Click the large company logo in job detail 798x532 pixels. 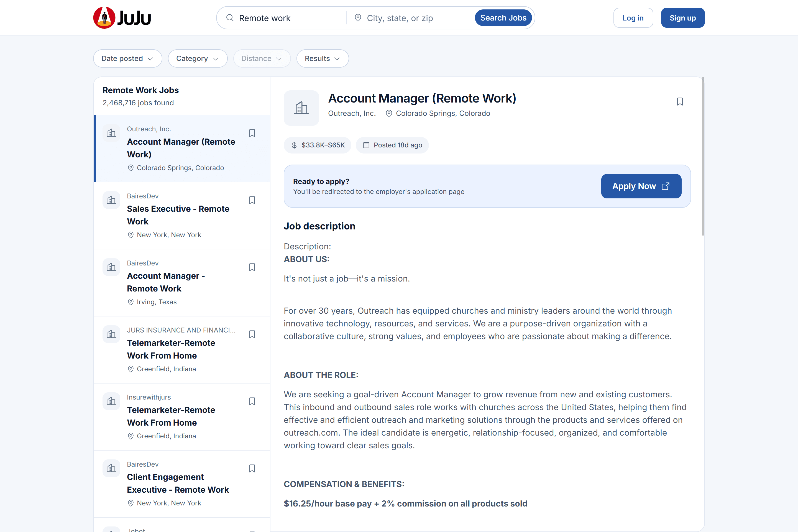(x=301, y=108)
